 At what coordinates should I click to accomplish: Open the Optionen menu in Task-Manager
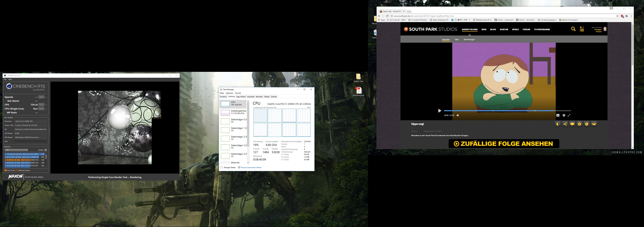229,93
